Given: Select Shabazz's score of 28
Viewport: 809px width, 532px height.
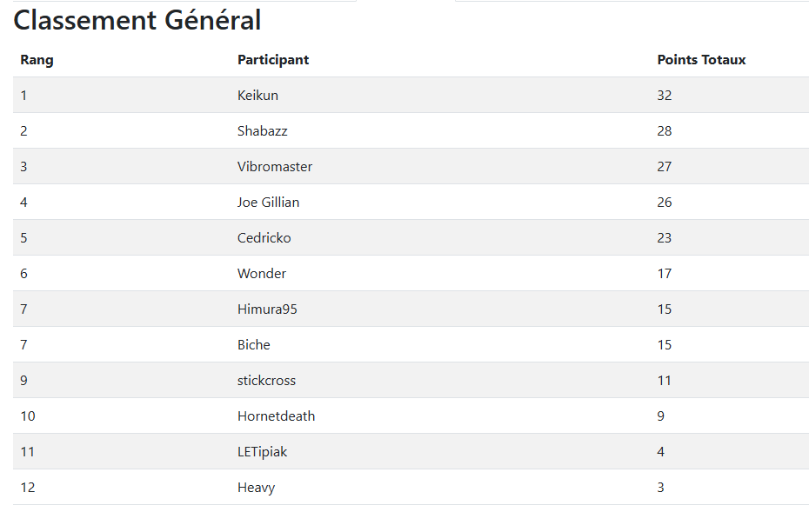Looking at the screenshot, I should pos(665,131).
